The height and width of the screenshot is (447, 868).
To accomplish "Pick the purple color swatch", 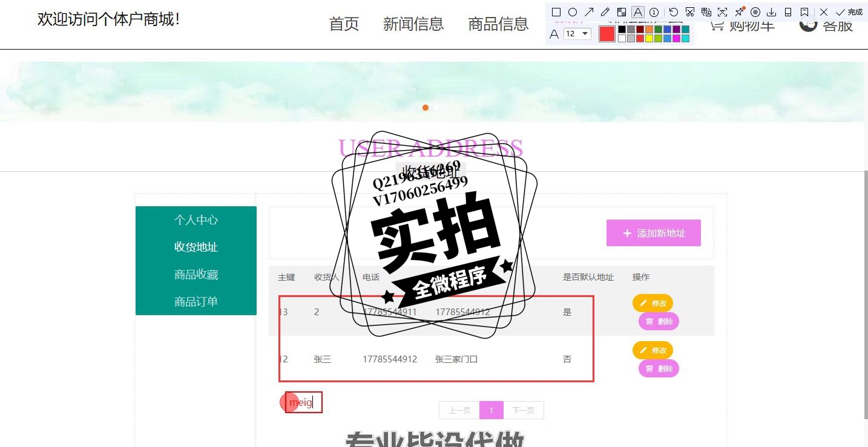I will click(x=676, y=29).
